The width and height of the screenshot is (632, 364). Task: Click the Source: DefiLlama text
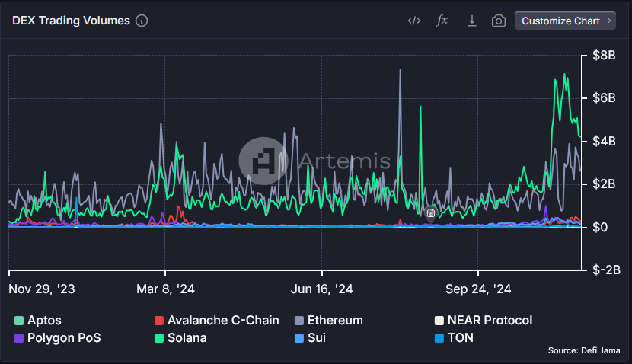tap(584, 350)
